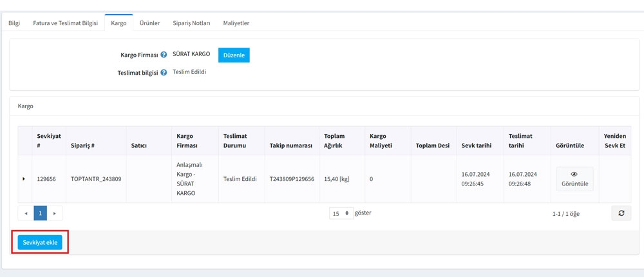Click the Düzenle button
This screenshot has height=277, width=644.
pos(234,55)
